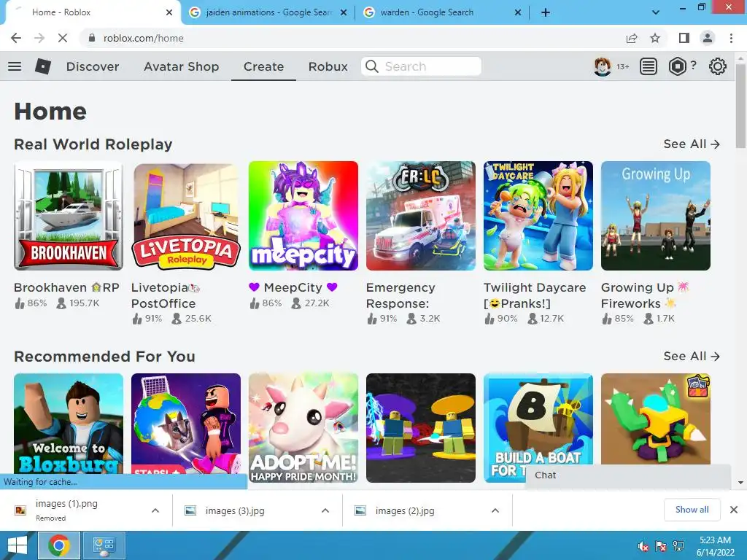Open the Welcome to Bloxburg thumbnail
The width and height of the screenshot is (747, 560).
coord(69,424)
